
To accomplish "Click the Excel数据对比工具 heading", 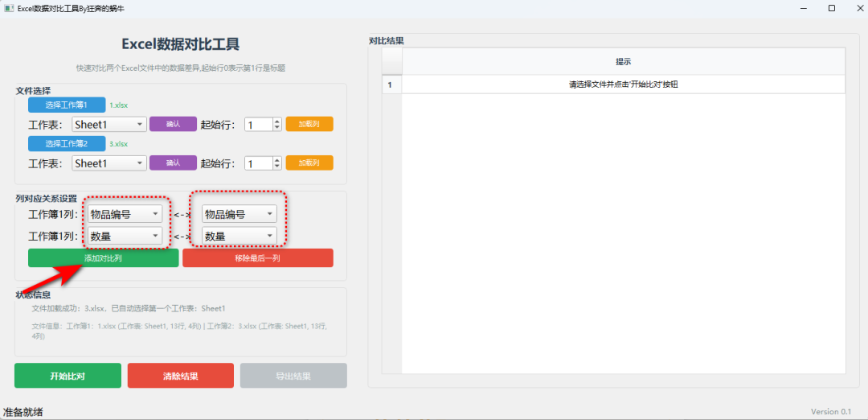I will tap(181, 44).
